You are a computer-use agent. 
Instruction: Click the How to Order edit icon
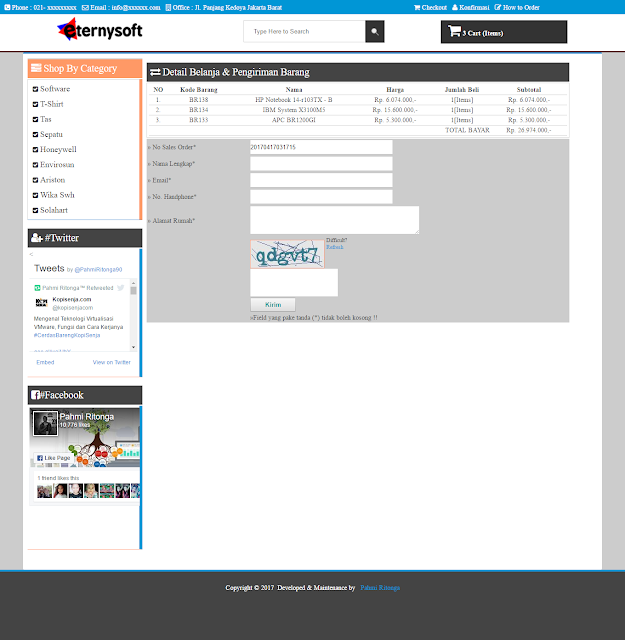498,7
